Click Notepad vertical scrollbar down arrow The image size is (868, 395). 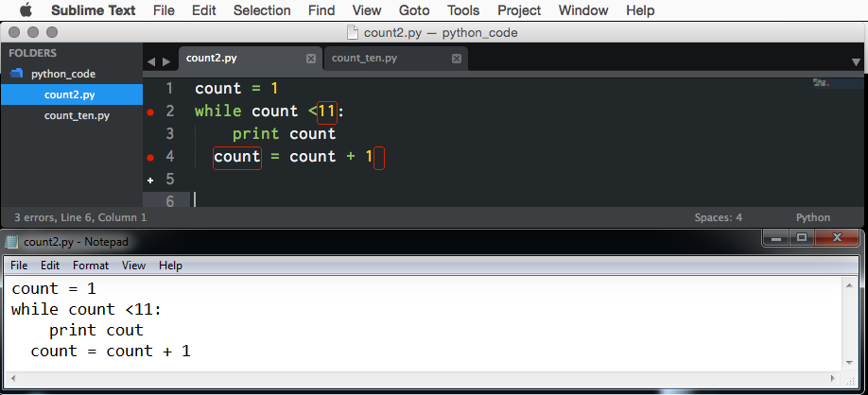pos(849,363)
